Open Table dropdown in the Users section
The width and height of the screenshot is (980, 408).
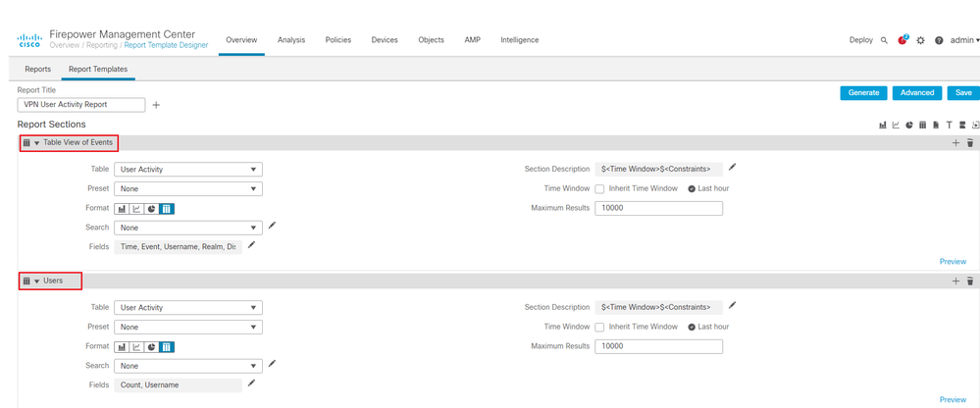(x=188, y=307)
